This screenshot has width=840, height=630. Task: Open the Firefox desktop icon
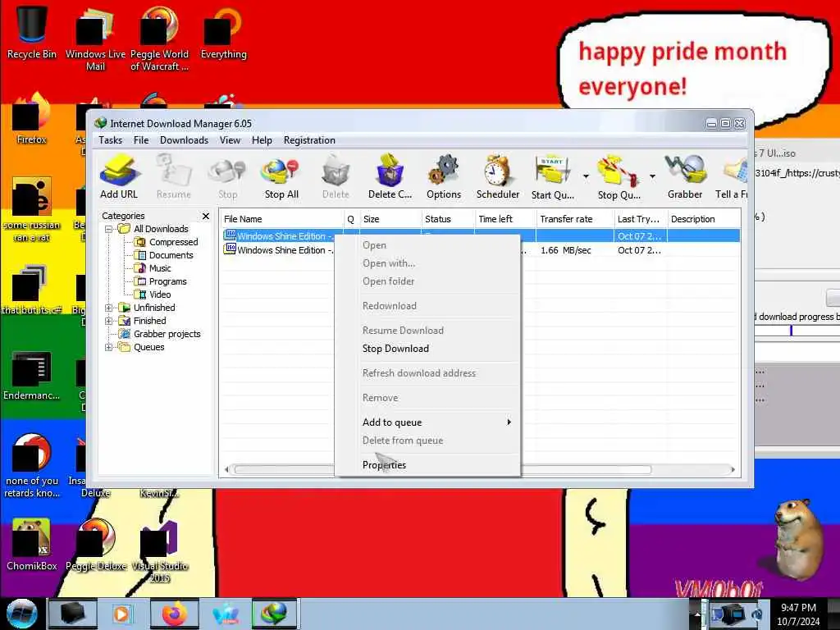[x=32, y=119]
